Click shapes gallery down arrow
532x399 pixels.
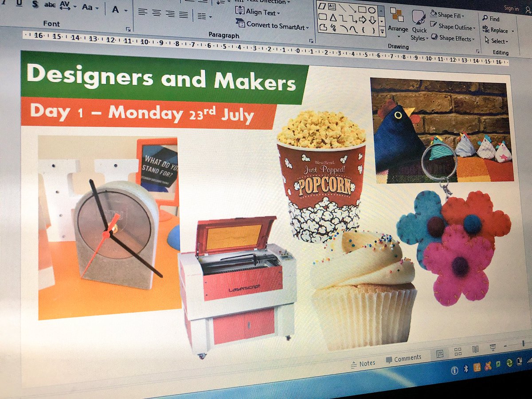point(382,21)
